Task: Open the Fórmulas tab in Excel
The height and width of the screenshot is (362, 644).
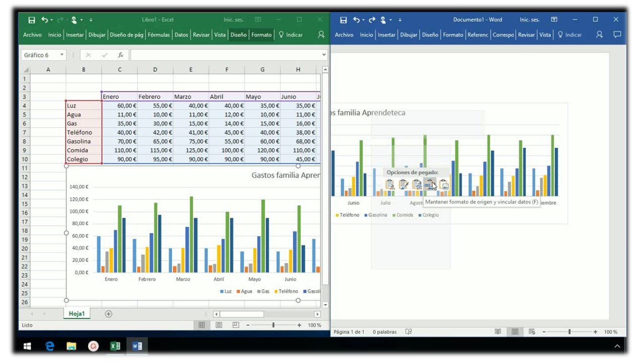Action: tap(158, 35)
